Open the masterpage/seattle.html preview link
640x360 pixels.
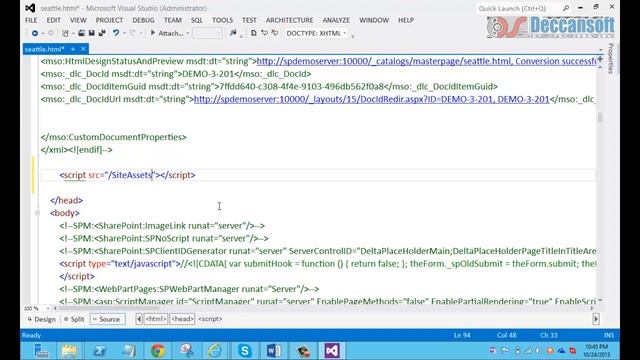pos(426,61)
